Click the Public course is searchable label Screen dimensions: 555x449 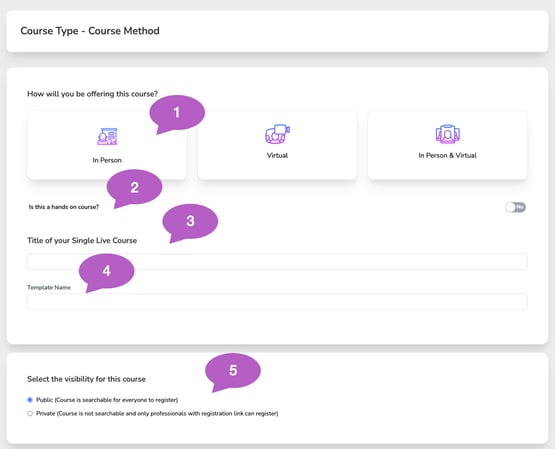(x=107, y=400)
